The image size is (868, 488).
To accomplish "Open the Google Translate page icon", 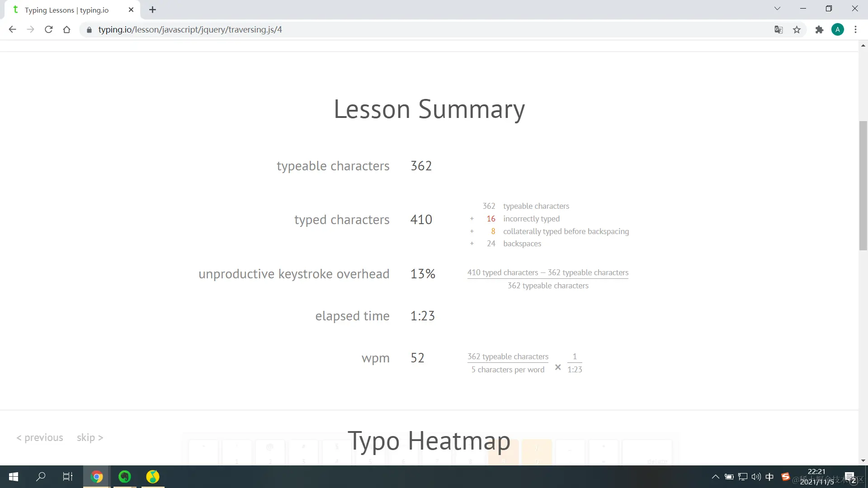I will click(778, 30).
